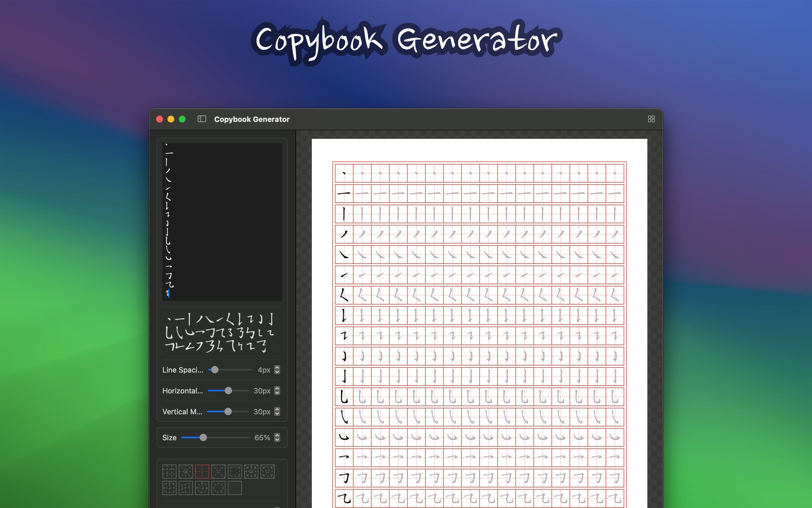Adjust the Size slider
This screenshot has height=508, width=812.
pyautogui.click(x=215, y=437)
